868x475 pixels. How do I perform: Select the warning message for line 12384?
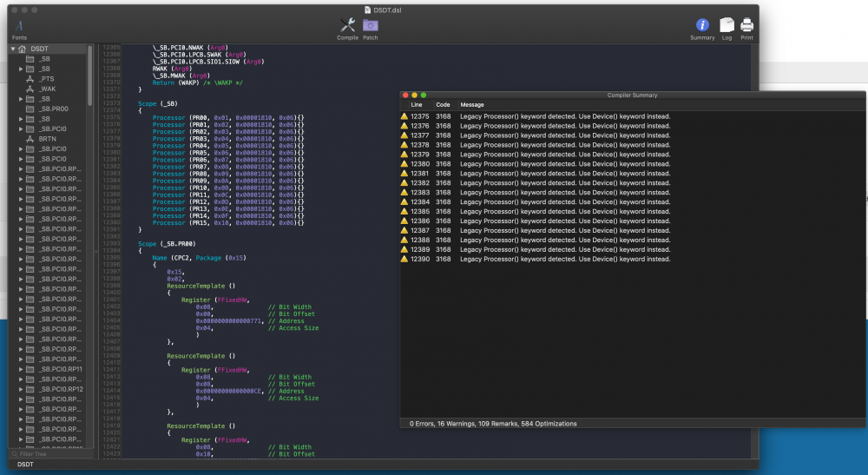click(565, 202)
